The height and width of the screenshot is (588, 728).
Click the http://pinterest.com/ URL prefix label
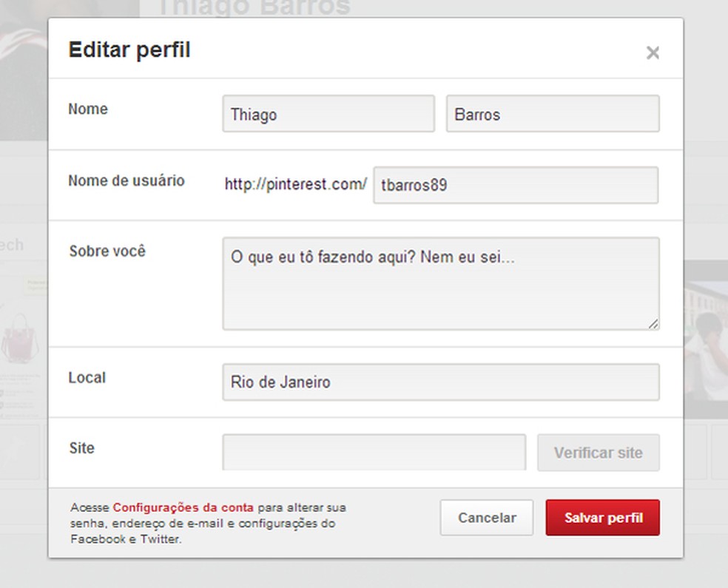point(294,185)
